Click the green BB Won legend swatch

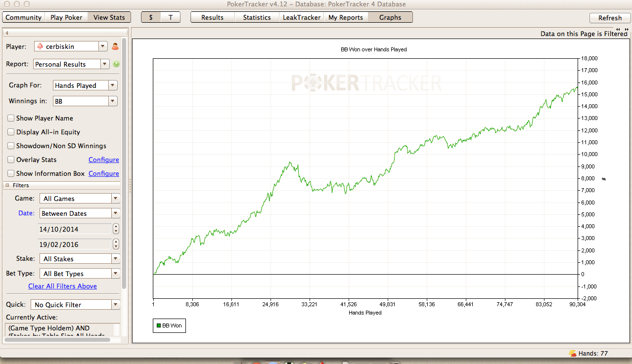click(x=159, y=325)
